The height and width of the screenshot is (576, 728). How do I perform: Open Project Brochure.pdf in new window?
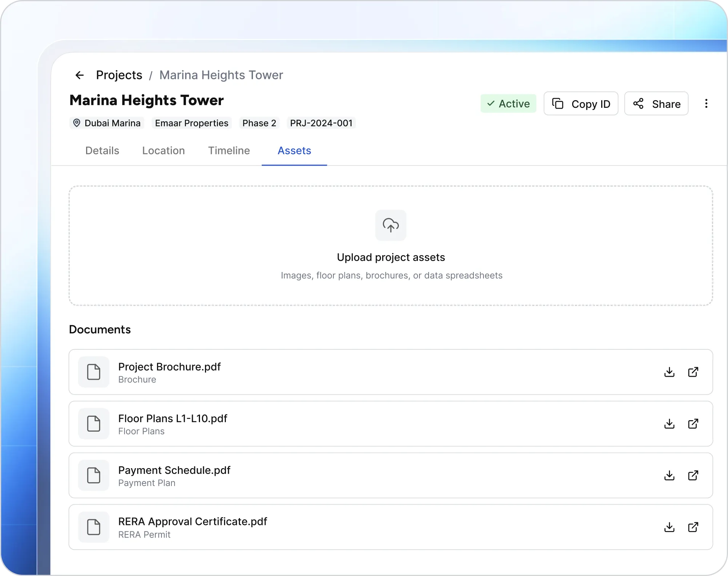pos(693,372)
